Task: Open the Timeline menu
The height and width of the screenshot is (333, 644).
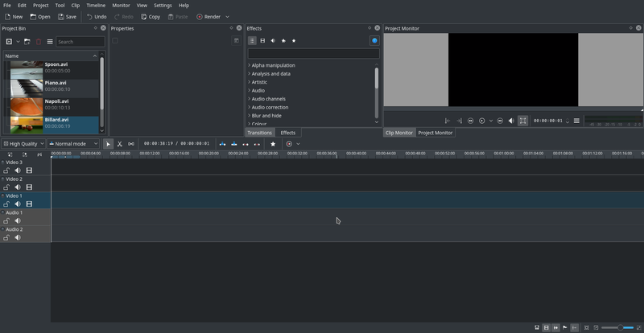Action: point(95,5)
